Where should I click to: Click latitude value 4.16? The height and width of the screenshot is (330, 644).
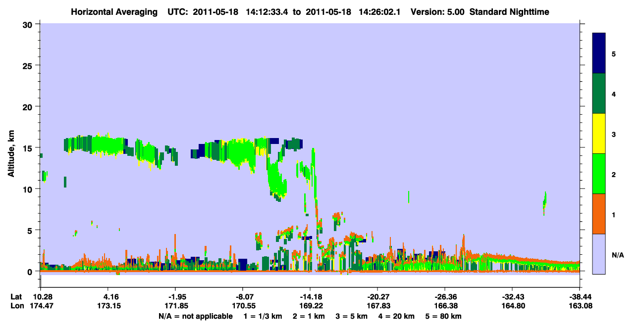pos(109,297)
